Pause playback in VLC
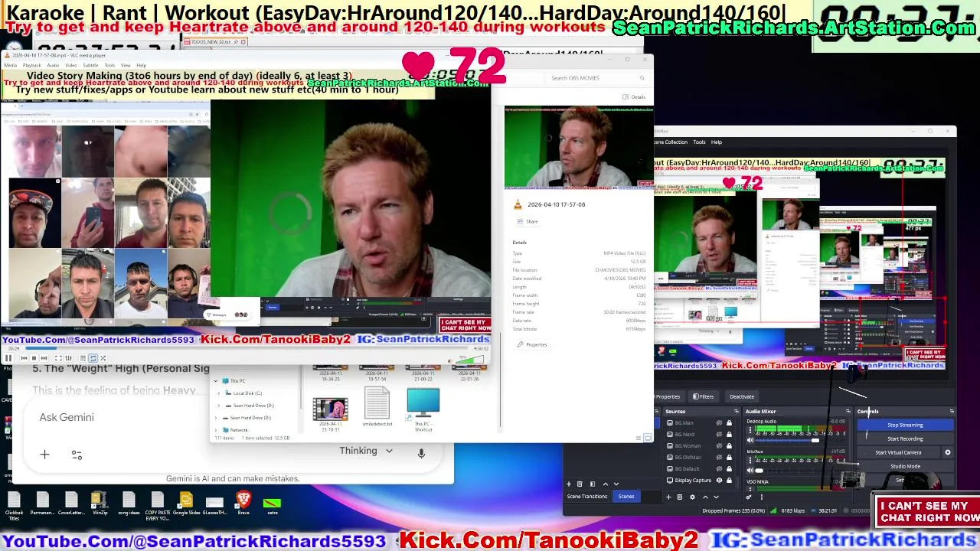Image resolution: width=980 pixels, height=551 pixels. [x=8, y=358]
